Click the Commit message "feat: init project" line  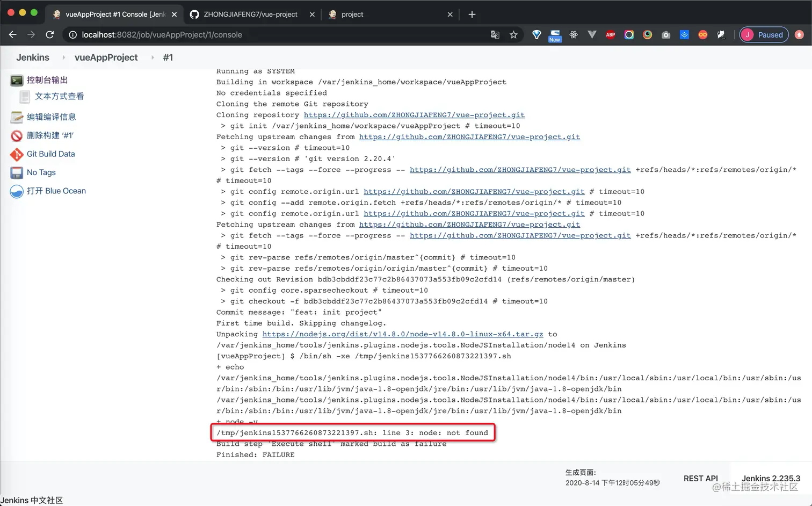[299, 313]
